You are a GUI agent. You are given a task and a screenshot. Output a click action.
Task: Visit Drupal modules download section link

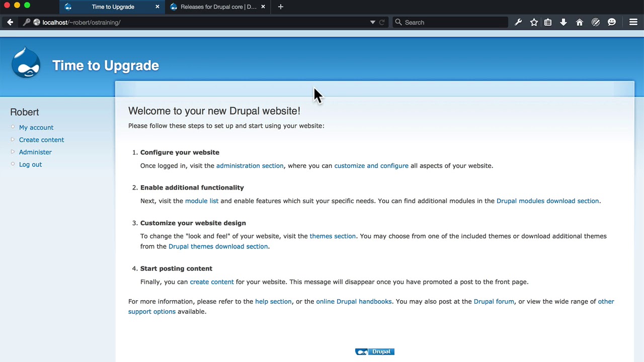[x=547, y=201]
